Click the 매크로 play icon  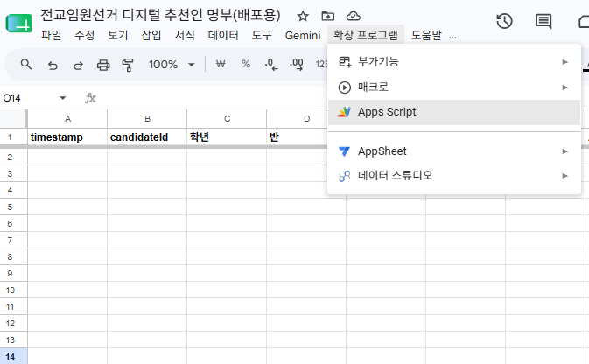(x=345, y=87)
